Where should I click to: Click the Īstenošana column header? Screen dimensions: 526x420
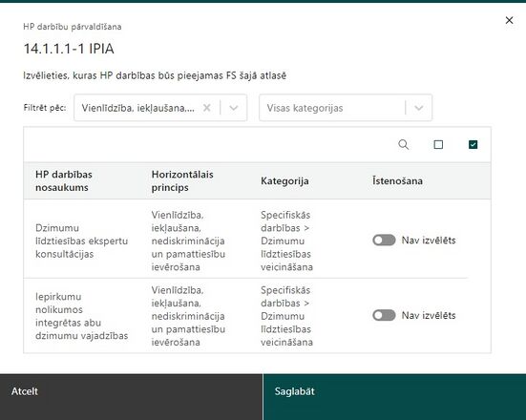pyautogui.click(x=397, y=180)
